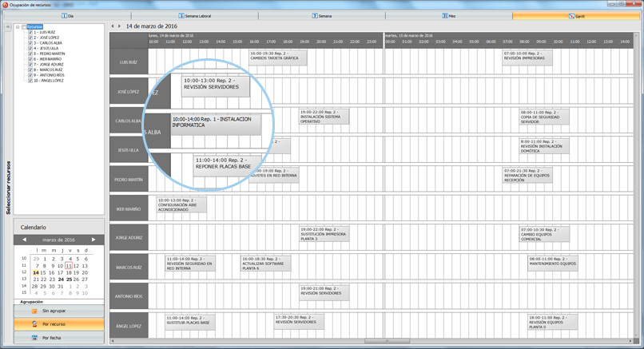644x349 pixels.
Task: Select the Recursos root tree item
Action: 35,26
